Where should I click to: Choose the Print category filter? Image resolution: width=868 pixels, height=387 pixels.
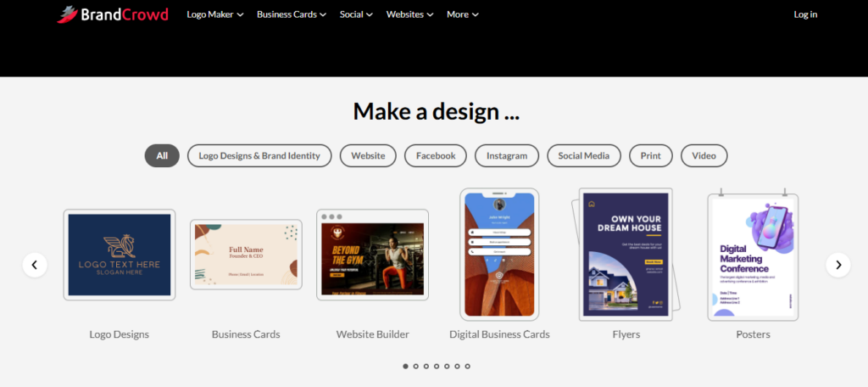[x=651, y=156]
